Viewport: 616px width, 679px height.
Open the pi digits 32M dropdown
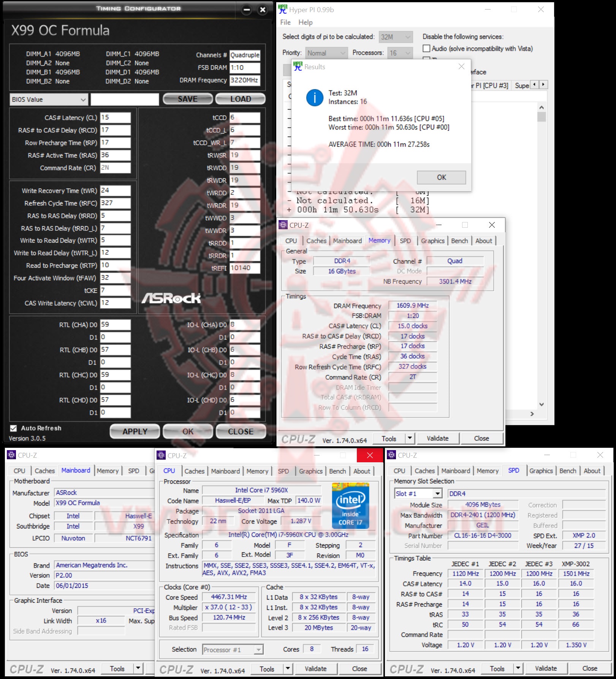tap(396, 37)
